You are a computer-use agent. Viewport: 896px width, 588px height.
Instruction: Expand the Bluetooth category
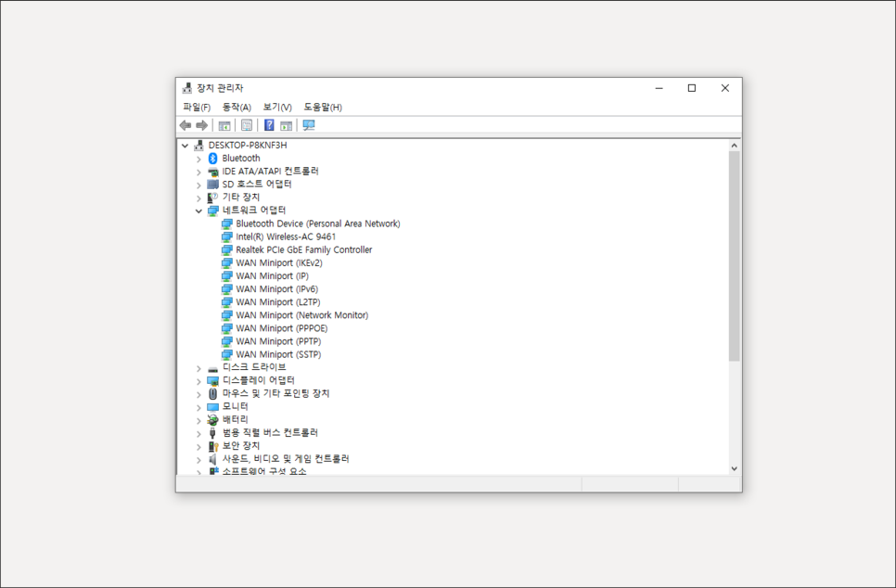pyautogui.click(x=198, y=159)
